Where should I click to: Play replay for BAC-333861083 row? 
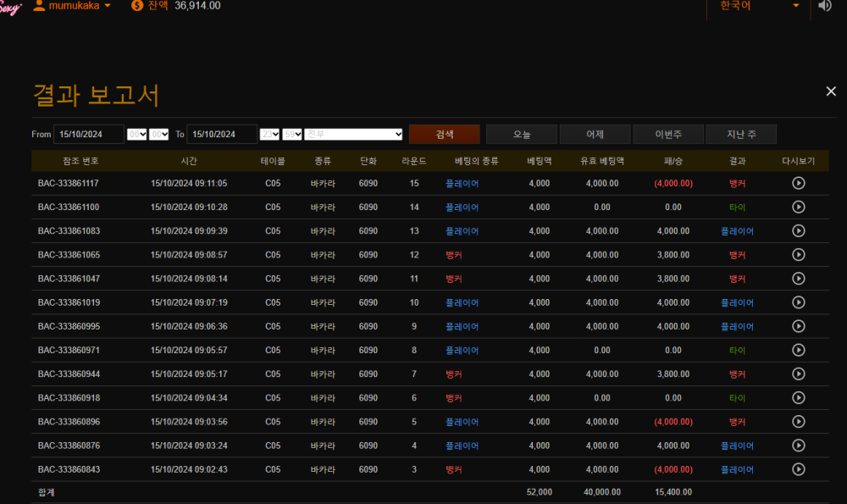pyautogui.click(x=798, y=230)
